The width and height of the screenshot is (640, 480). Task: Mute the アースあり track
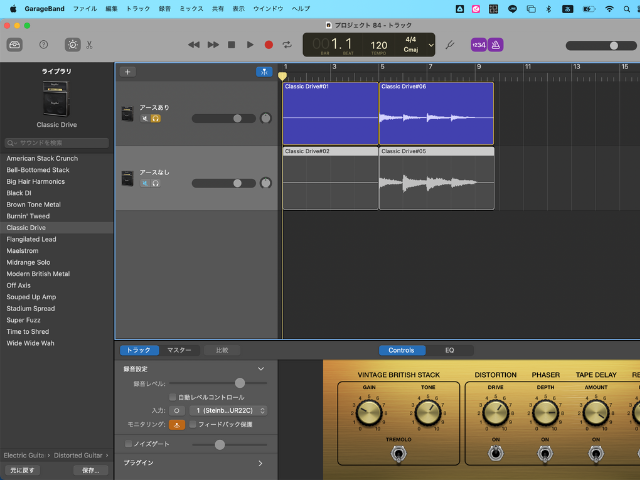click(x=144, y=118)
